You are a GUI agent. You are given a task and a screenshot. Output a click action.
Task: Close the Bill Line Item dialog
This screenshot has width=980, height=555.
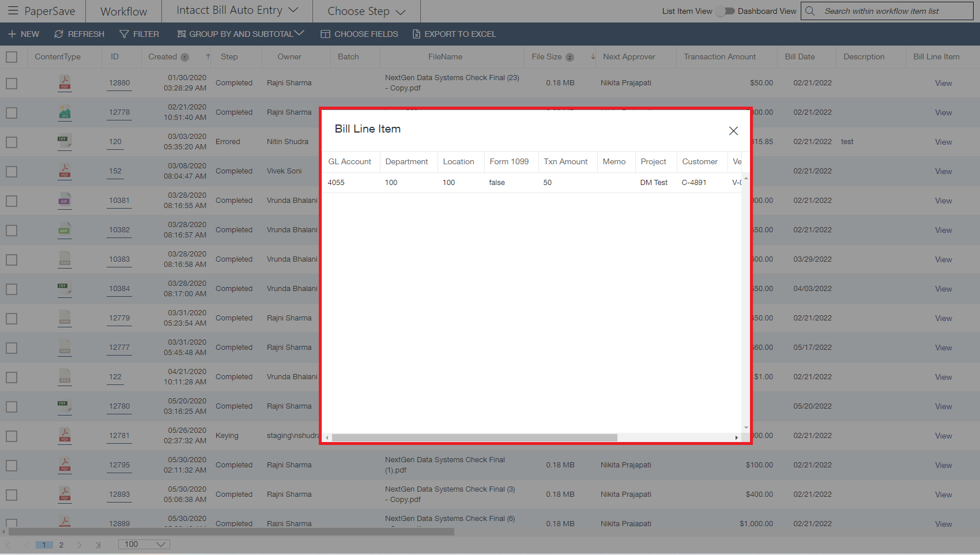(x=733, y=131)
